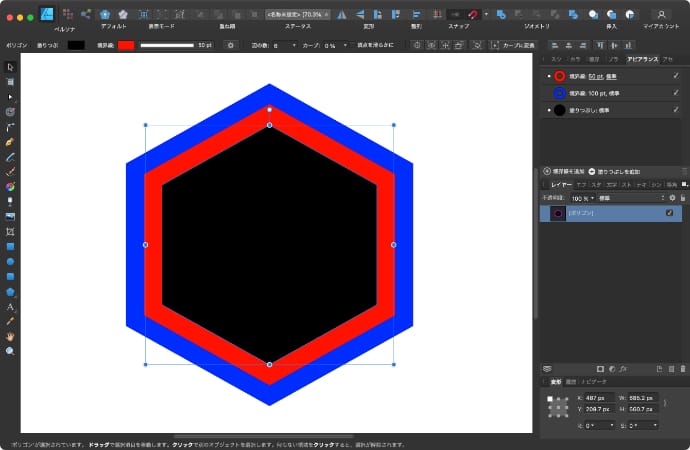
Task: Click the Add Stroke (境界線を追加) button
Action: tap(564, 171)
